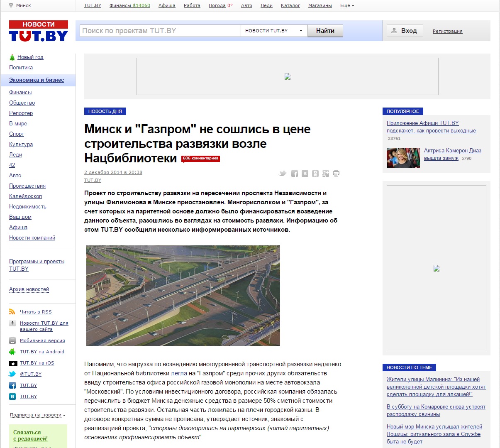This screenshot has width=500, height=448.
Task: Open 'Каталог' in the top bar
Action: 290,5
